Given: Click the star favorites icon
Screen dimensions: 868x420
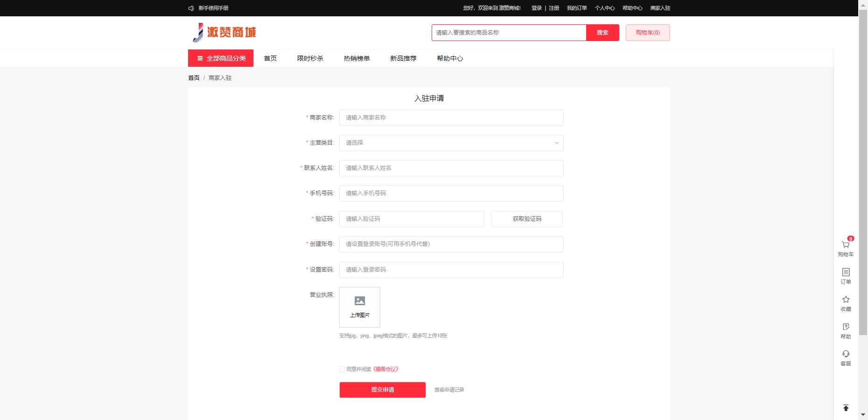Looking at the screenshot, I should tap(846, 300).
